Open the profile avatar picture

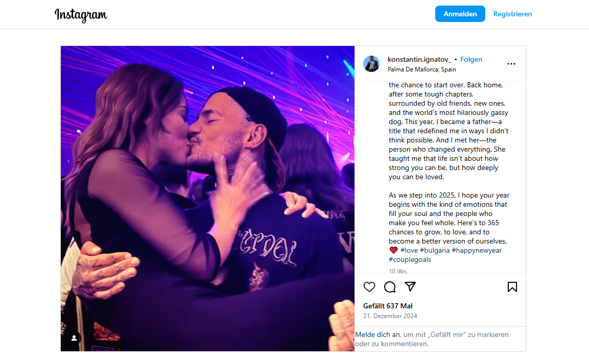coord(371,64)
